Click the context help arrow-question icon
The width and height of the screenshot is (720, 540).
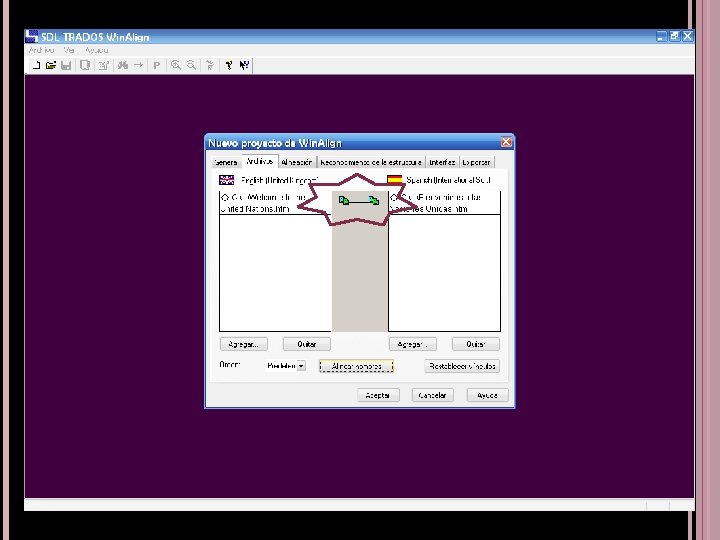point(244,65)
